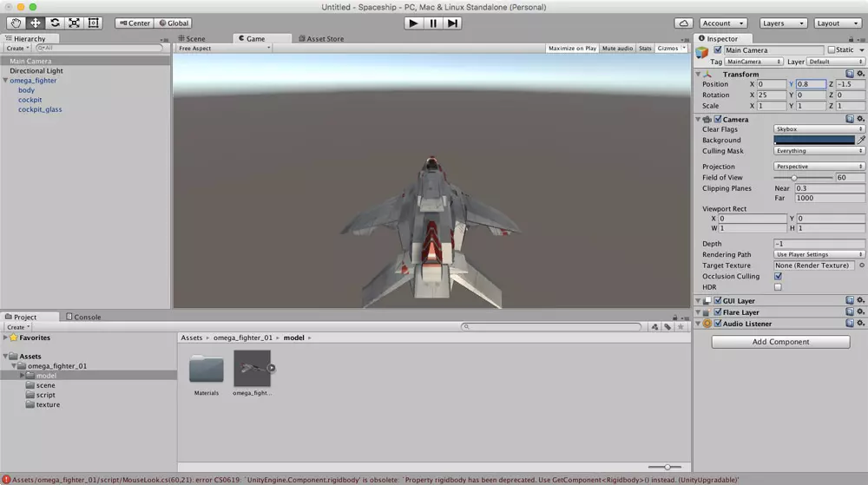Toggle Occlusion Culling checkbox
868x485 pixels.
(778, 276)
